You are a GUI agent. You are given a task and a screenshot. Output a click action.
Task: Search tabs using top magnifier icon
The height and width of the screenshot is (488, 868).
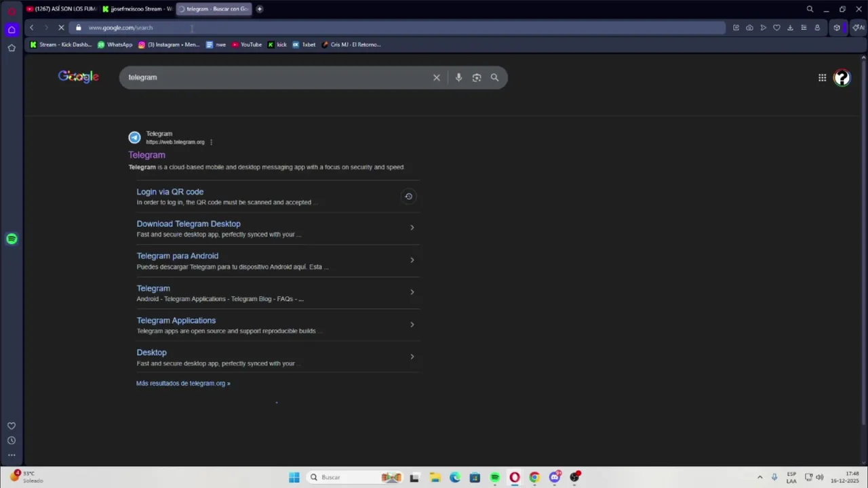[x=810, y=9]
